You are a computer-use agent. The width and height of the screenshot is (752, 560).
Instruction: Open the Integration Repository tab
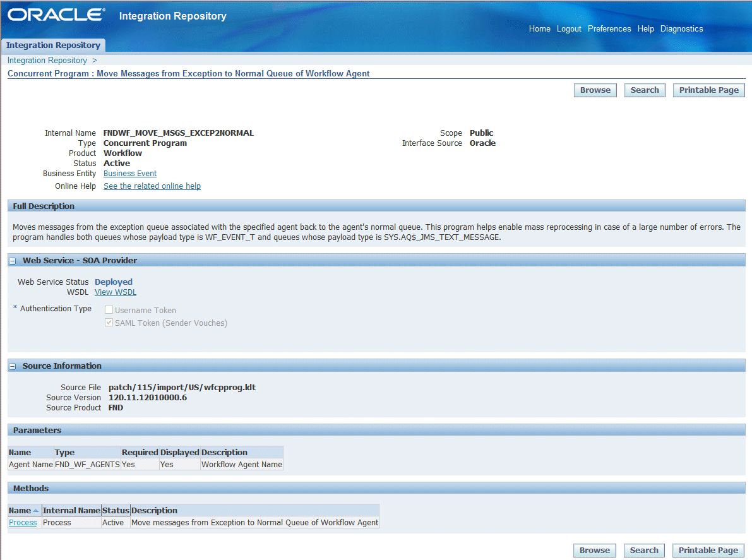53,45
